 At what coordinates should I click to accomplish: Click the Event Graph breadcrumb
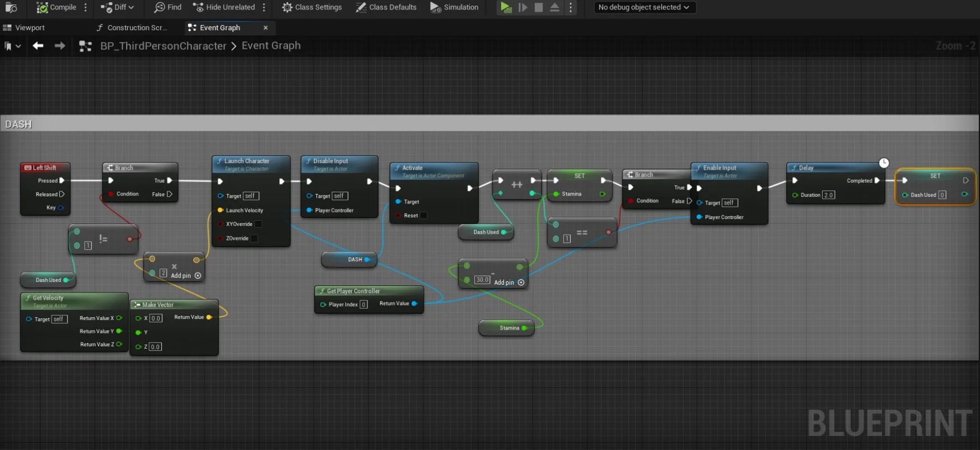tap(271, 45)
